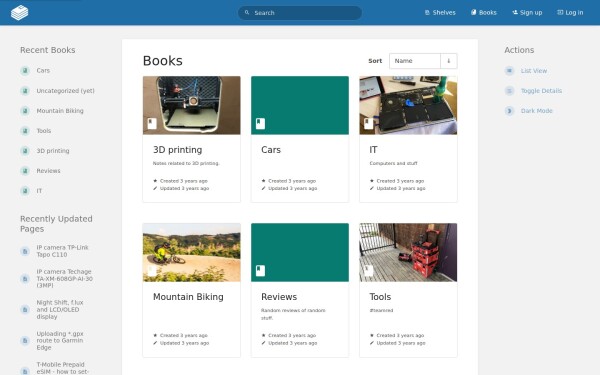Image resolution: width=600 pixels, height=375 pixels.
Task: Open IP camera TP-Link Tapo C110 page
Action: coord(62,251)
